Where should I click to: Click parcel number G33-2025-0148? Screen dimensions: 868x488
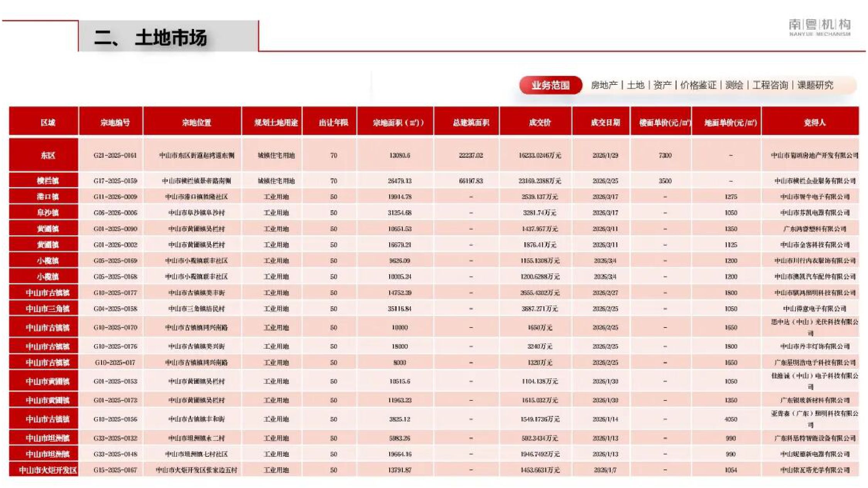point(115,454)
